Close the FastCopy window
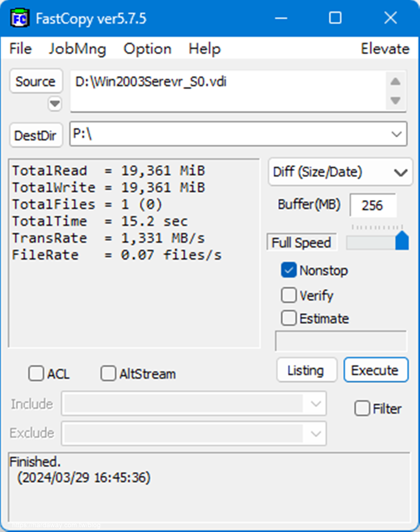420x532 pixels. click(391, 18)
